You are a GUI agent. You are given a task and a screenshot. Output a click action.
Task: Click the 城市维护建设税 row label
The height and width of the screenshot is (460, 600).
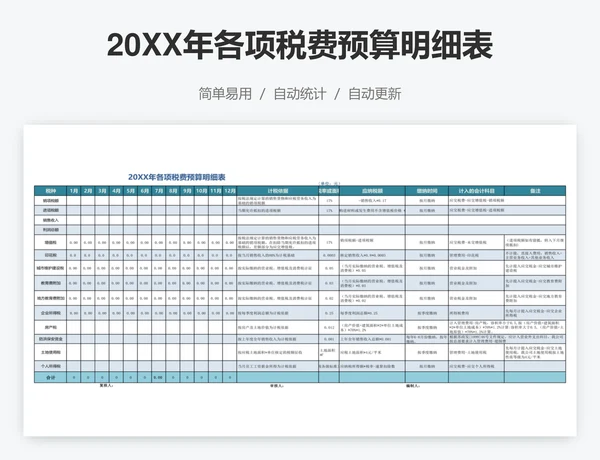click(x=51, y=268)
